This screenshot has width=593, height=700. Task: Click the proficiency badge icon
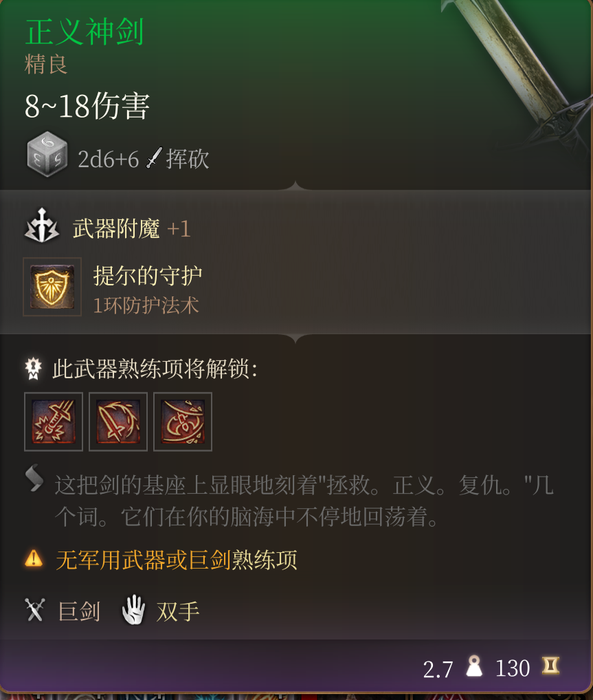pos(34,369)
